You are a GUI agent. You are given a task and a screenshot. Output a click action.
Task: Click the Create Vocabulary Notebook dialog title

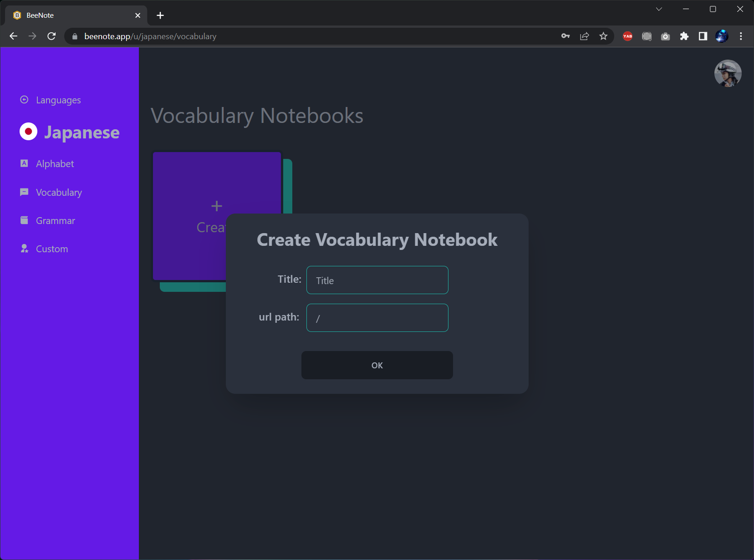(x=377, y=240)
